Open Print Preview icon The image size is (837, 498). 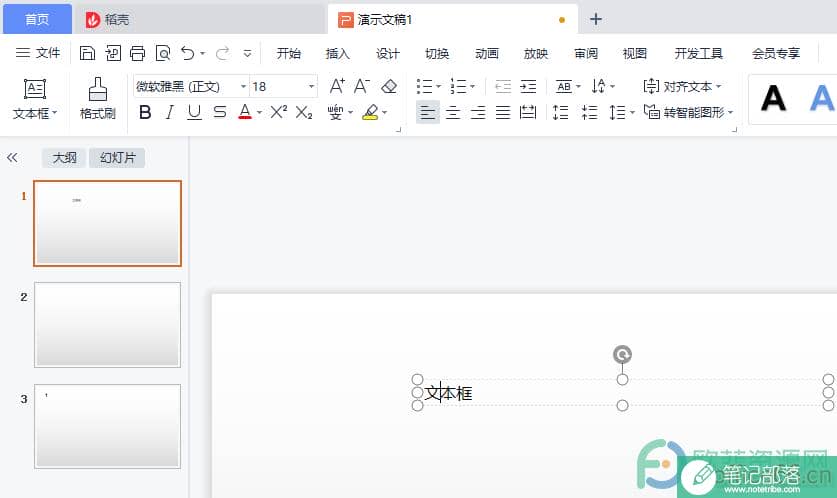pyautogui.click(x=163, y=53)
